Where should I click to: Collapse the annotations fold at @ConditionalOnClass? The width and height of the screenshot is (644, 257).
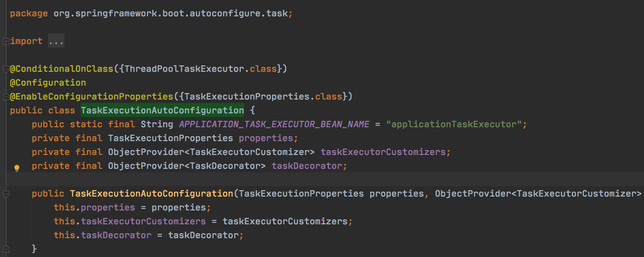click(x=5, y=69)
